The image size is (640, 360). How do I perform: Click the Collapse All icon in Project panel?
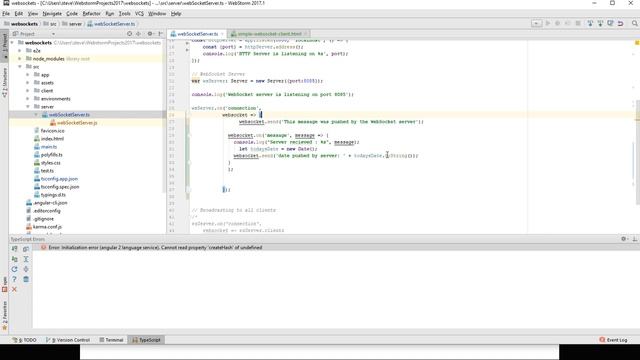[139, 34]
